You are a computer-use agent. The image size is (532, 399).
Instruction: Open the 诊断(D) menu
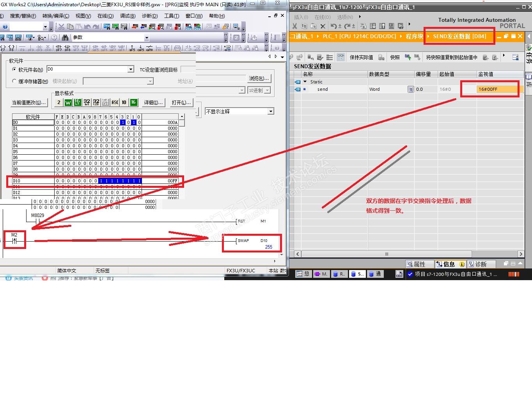150,16
